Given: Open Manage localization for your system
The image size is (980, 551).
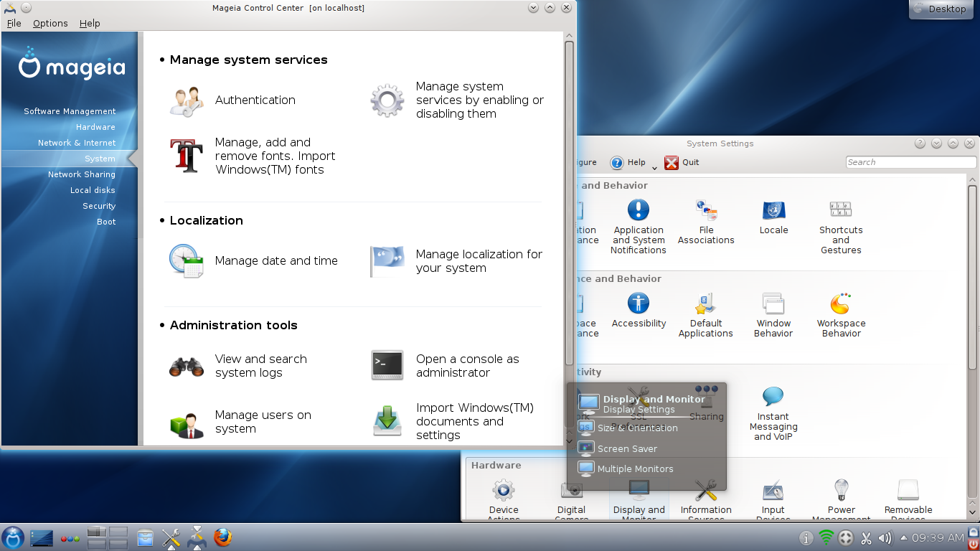Looking at the screenshot, I should tap(456, 261).
